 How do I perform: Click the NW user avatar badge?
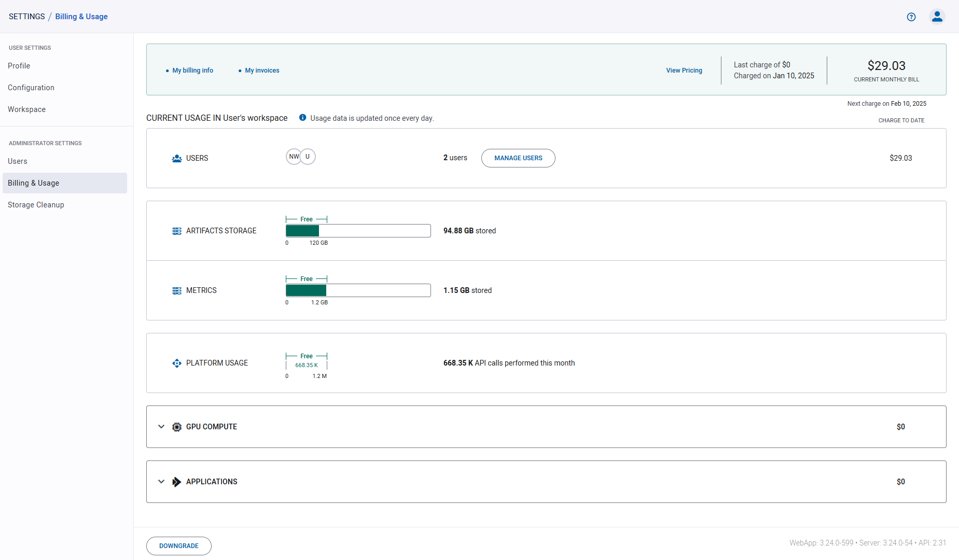[x=294, y=156]
